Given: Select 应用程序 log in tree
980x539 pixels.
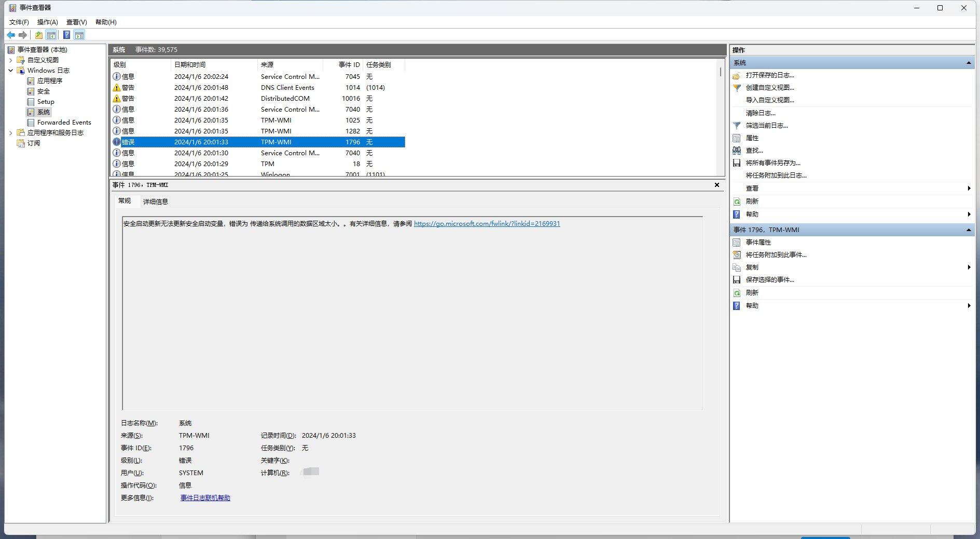Looking at the screenshot, I should (49, 80).
